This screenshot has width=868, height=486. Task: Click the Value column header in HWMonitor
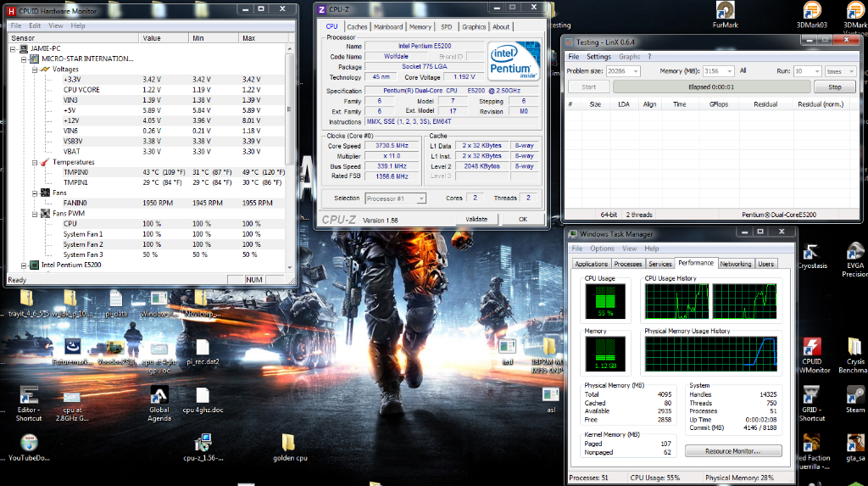(164, 38)
